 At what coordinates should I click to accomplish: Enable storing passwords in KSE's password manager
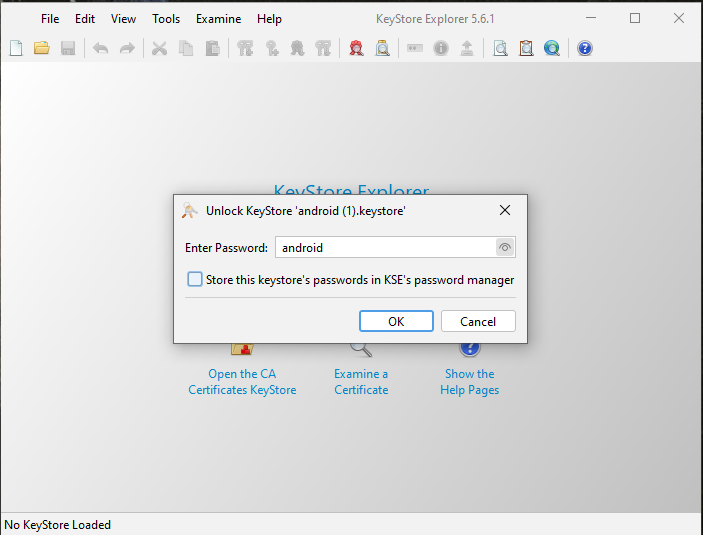pos(195,279)
